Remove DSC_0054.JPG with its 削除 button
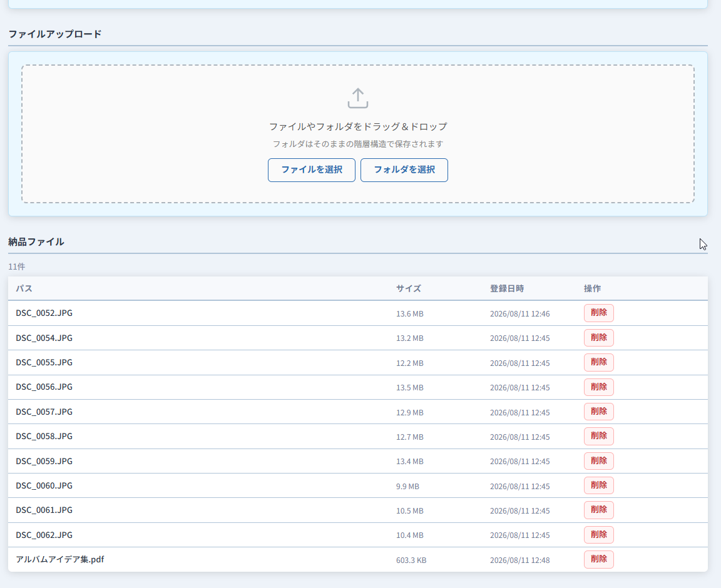 click(x=599, y=338)
